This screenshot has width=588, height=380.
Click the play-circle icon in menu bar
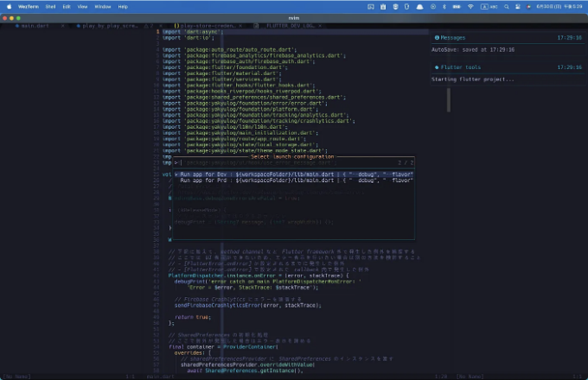[x=432, y=6]
